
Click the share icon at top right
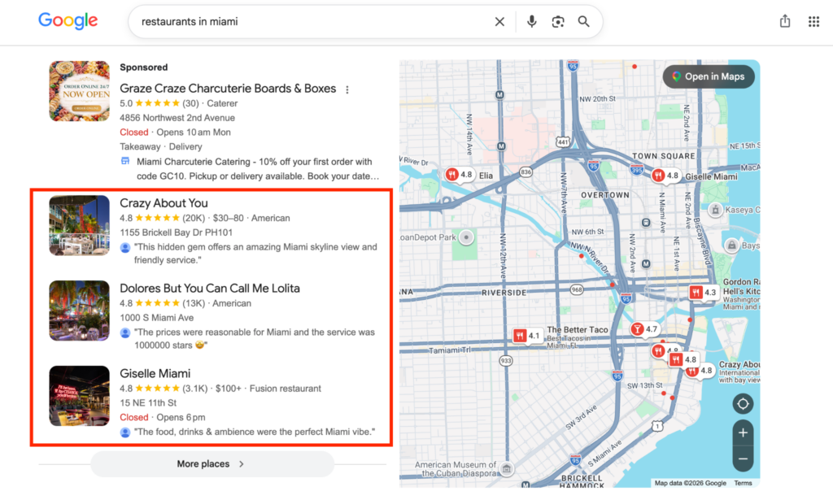(785, 21)
